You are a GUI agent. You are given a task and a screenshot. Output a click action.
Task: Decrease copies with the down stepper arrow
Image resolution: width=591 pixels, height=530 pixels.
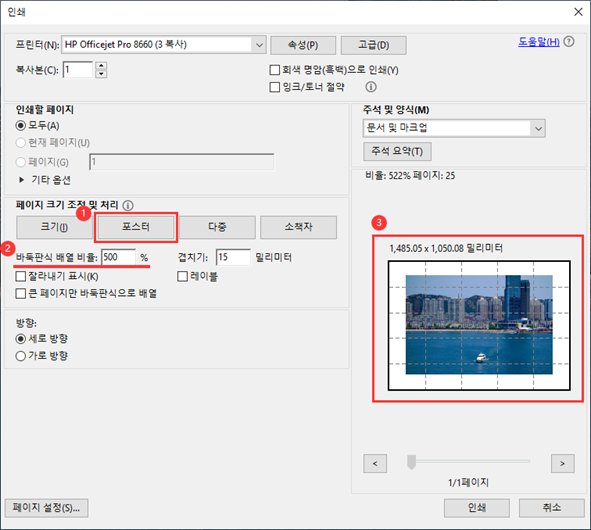[101, 74]
